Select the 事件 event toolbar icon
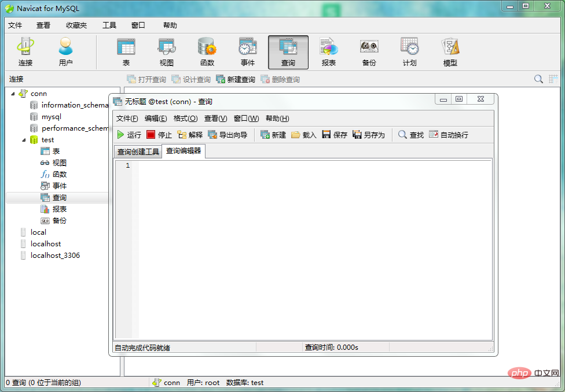Screen dimensions: 565x392 [x=248, y=52]
